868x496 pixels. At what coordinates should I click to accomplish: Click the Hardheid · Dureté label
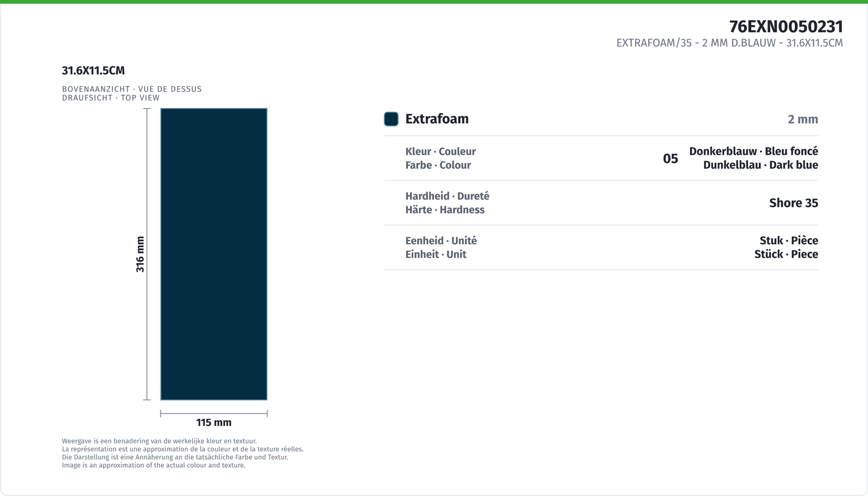click(x=447, y=196)
